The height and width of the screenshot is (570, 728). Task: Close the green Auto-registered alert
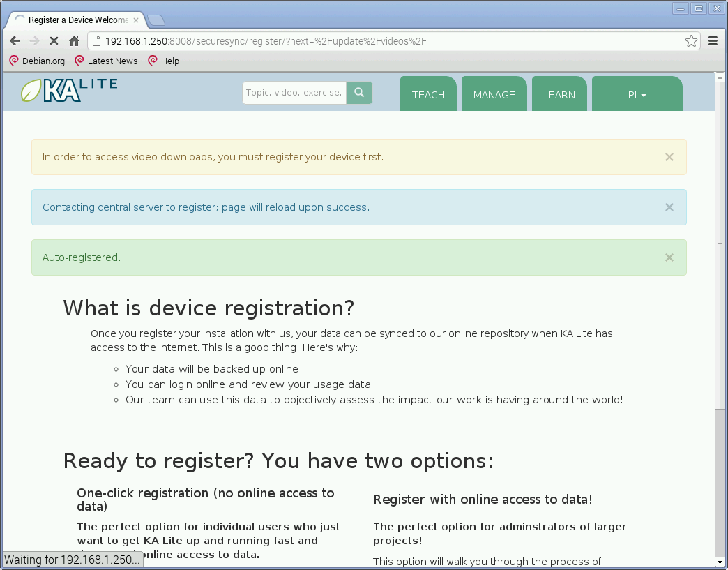tap(669, 257)
